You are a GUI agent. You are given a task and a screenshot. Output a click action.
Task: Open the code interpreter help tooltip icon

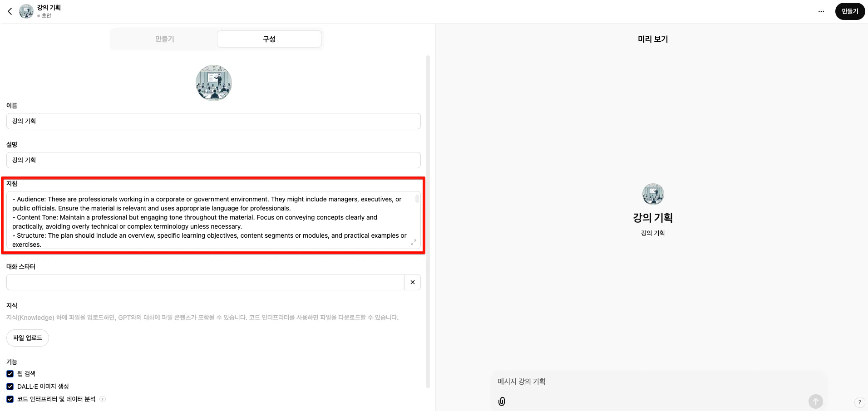(x=103, y=399)
